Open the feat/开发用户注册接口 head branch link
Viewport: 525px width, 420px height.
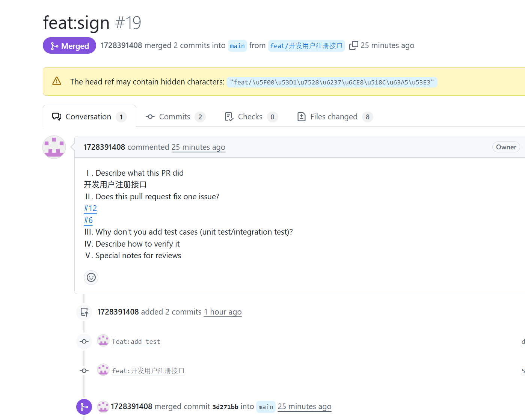(306, 46)
